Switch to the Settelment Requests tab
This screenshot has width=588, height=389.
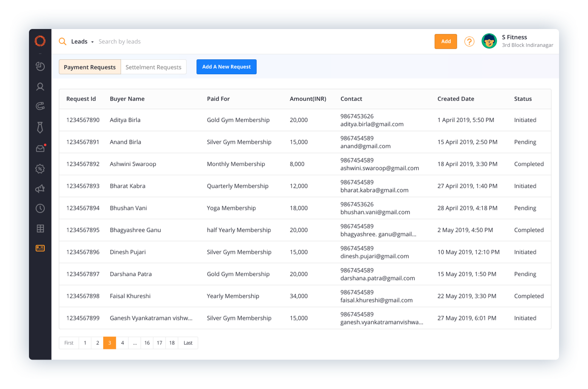[x=153, y=67]
